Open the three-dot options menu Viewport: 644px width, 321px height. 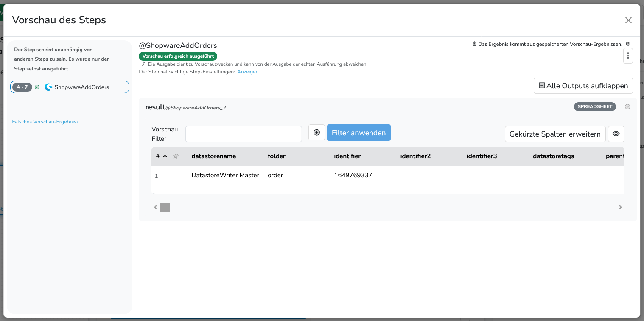pyautogui.click(x=628, y=56)
